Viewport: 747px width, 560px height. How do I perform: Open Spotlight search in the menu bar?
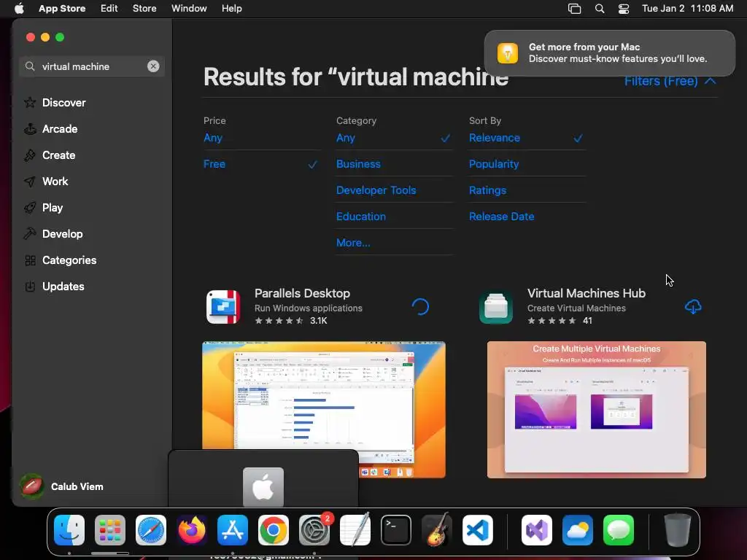coord(600,9)
